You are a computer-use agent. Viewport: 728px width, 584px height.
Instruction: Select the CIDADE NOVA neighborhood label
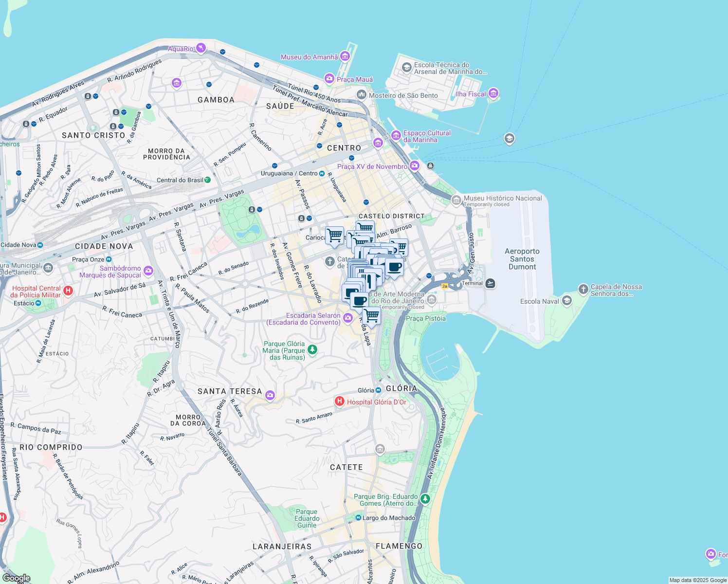pyautogui.click(x=104, y=246)
